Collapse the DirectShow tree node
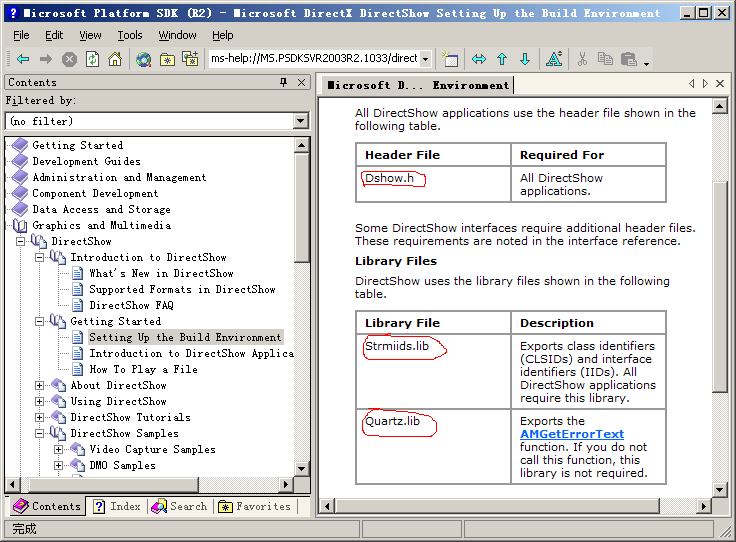 21,242
